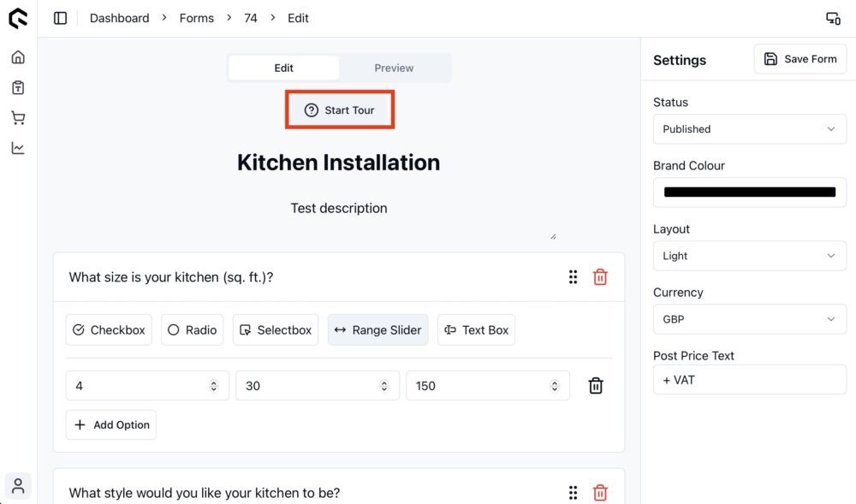Open the Currency dropdown showing GBP
Image resolution: width=856 pixels, height=504 pixels.
(750, 319)
